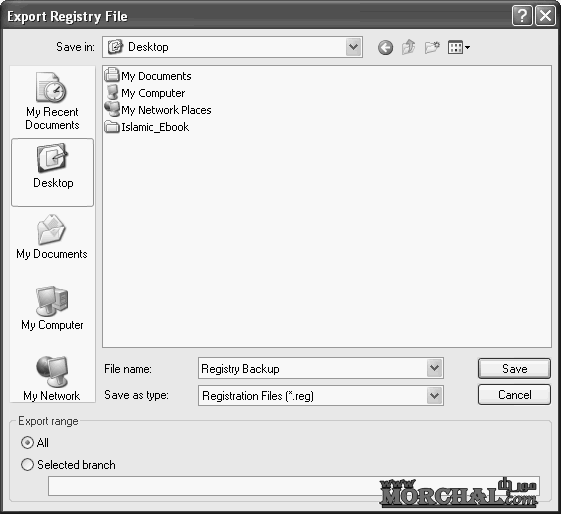Image resolution: width=561 pixels, height=514 pixels.
Task: Go up one folder level
Action: (x=409, y=47)
